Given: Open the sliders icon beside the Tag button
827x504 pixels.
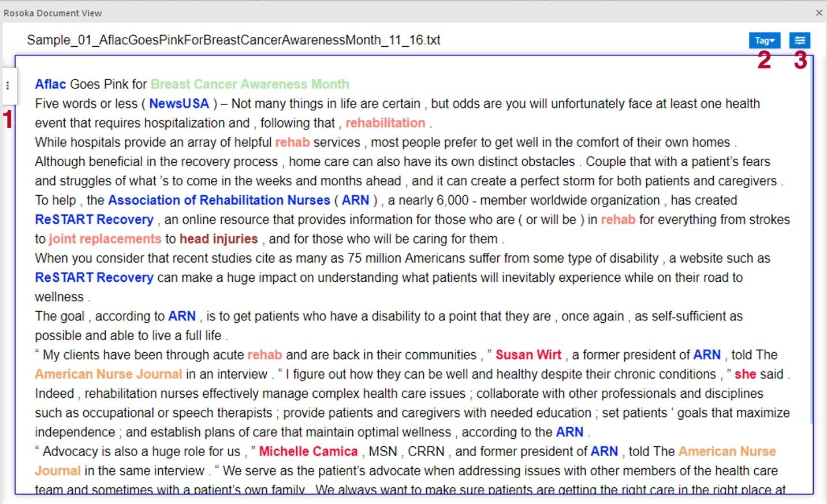Looking at the screenshot, I should coord(800,40).
